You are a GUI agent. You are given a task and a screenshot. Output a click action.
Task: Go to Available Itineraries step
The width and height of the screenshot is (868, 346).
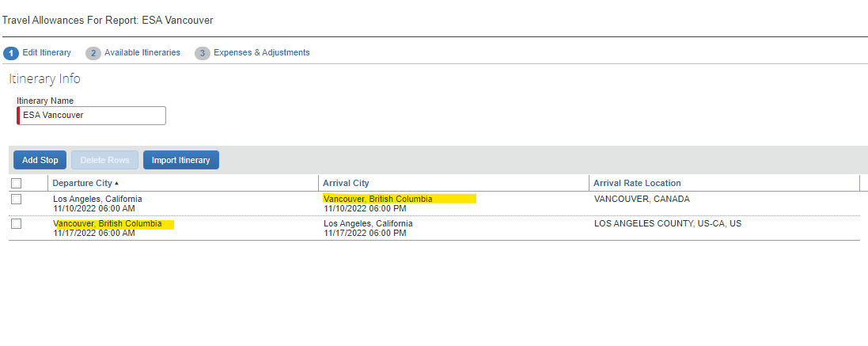[142, 52]
